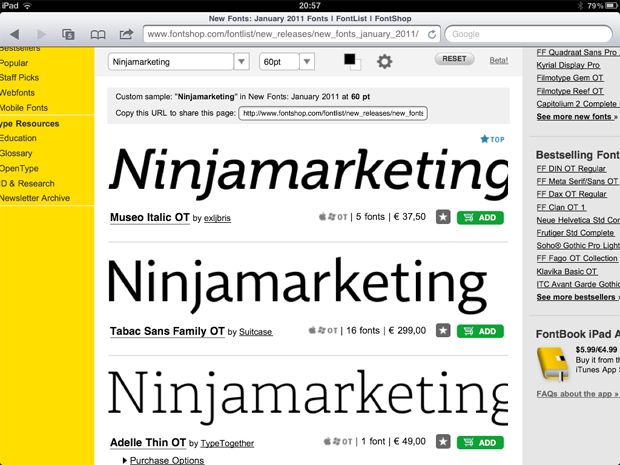This screenshot has height=465, width=620.
Task: Open Capitolium 2 Complete link
Action: tap(578, 104)
